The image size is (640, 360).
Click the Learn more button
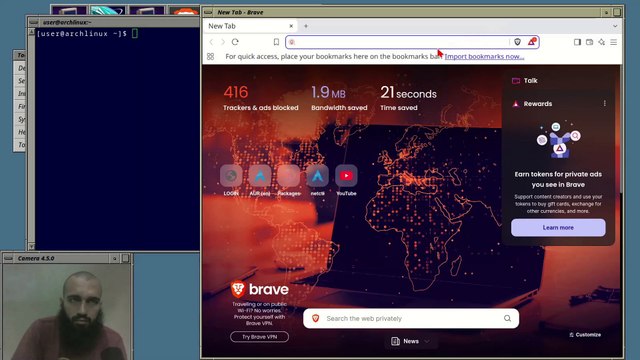pos(558,228)
